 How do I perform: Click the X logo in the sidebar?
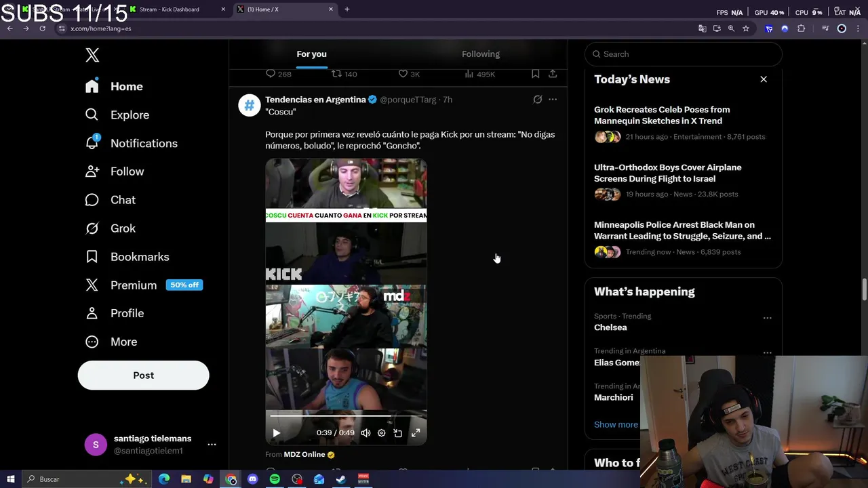pyautogui.click(x=92, y=55)
